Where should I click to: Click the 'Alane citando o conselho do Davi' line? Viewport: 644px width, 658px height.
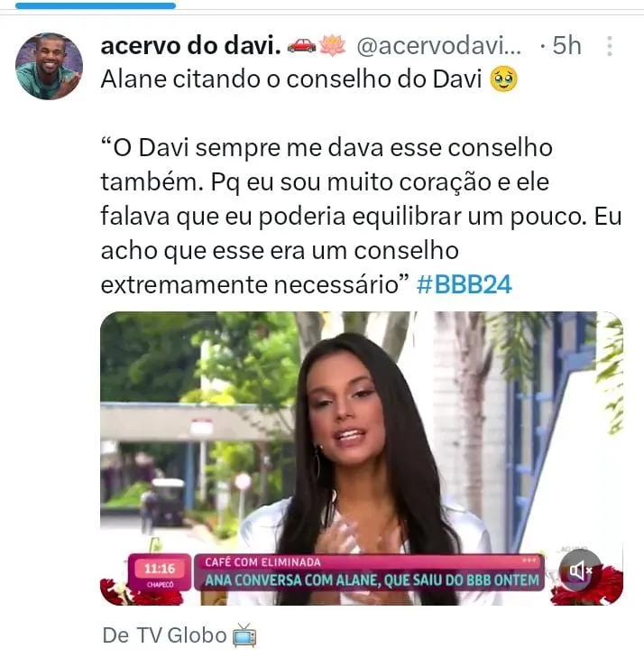[x=291, y=79]
